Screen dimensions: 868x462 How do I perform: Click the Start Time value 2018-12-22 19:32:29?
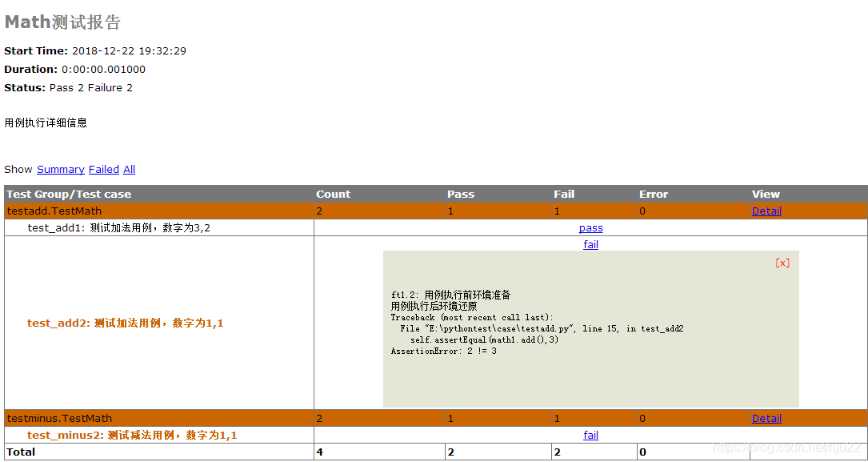129,51
